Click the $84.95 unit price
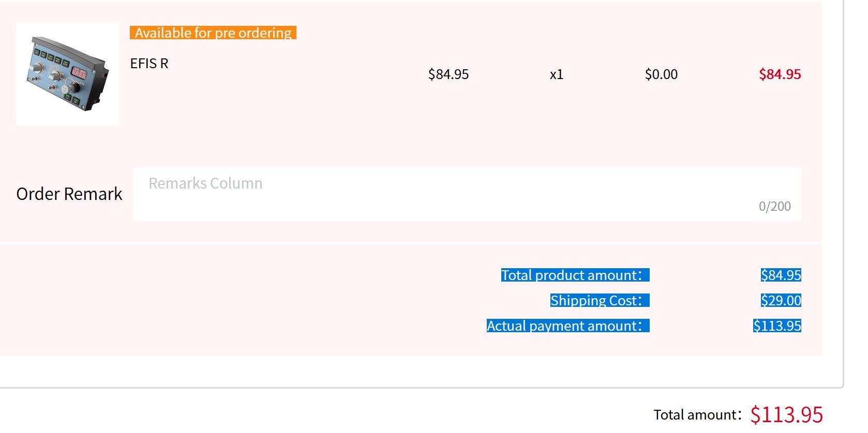Screen dimensions: 868x433 448,74
